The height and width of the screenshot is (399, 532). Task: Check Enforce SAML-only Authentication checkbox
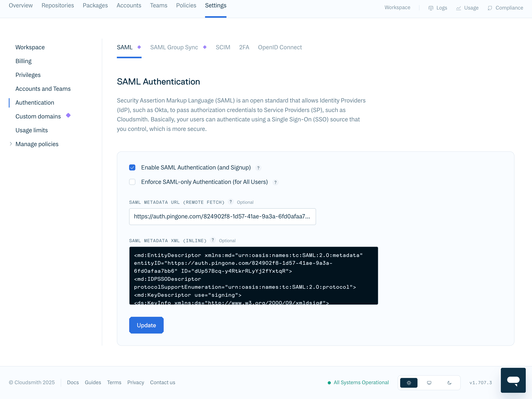tap(132, 182)
